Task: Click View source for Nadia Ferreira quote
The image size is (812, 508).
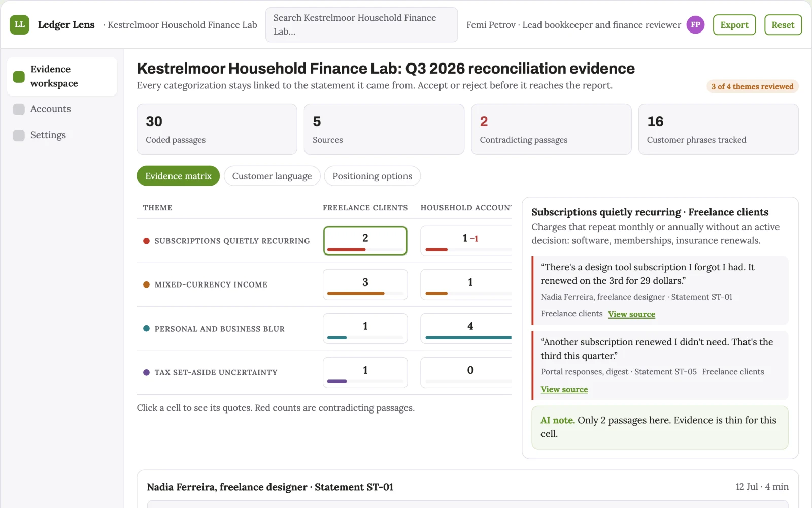Action: pyautogui.click(x=631, y=314)
